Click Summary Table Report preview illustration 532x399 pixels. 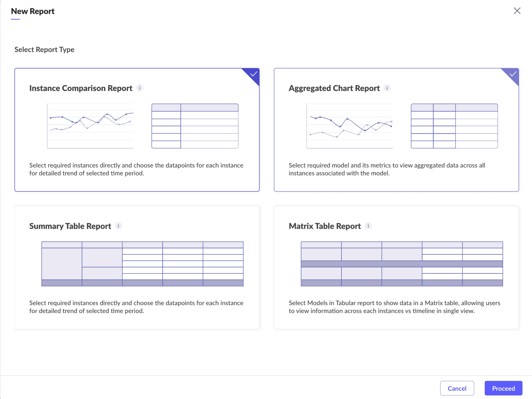[142, 264]
